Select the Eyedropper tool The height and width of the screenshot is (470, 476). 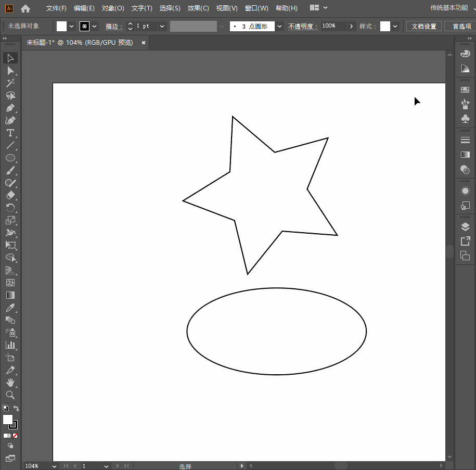(x=10, y=308)
